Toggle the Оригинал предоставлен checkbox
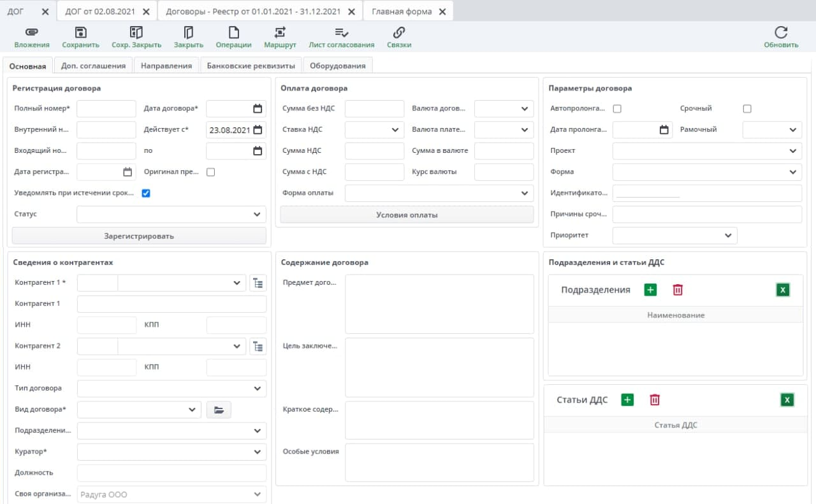 [211, 172]
